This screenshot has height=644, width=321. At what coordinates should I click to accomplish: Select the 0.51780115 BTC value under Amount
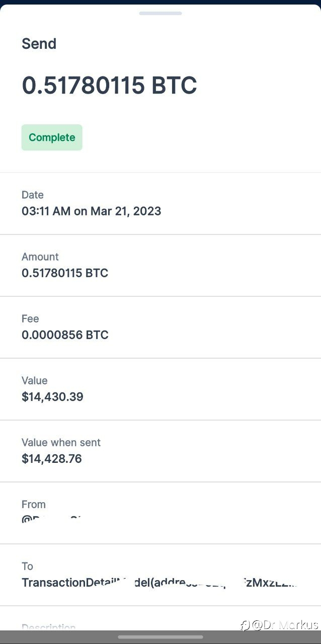coord(65,273)
